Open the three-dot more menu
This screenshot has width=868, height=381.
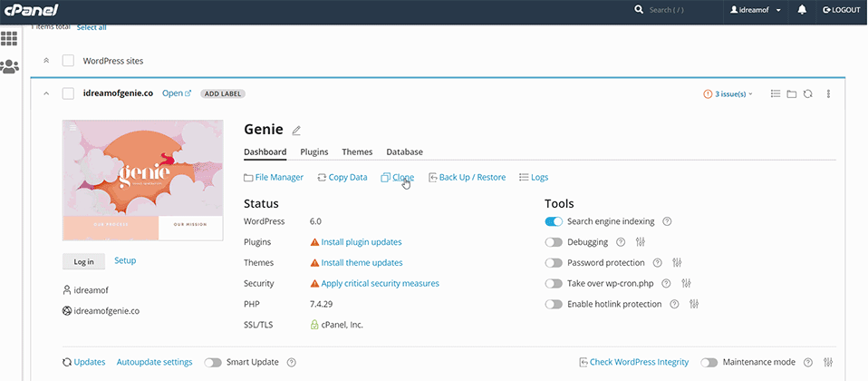pyautogui.click(x=829, y=93)
